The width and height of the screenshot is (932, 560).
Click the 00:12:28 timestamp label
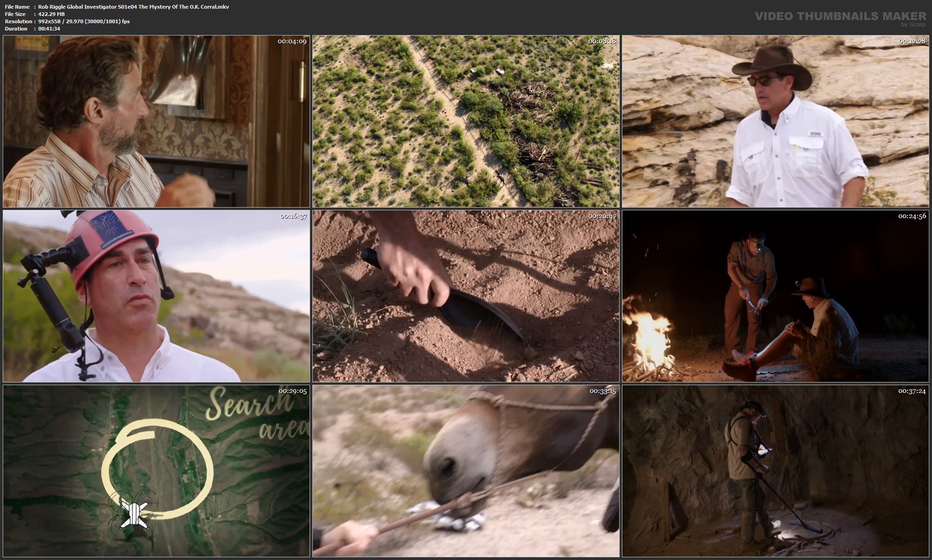click(x=912, y=41)
